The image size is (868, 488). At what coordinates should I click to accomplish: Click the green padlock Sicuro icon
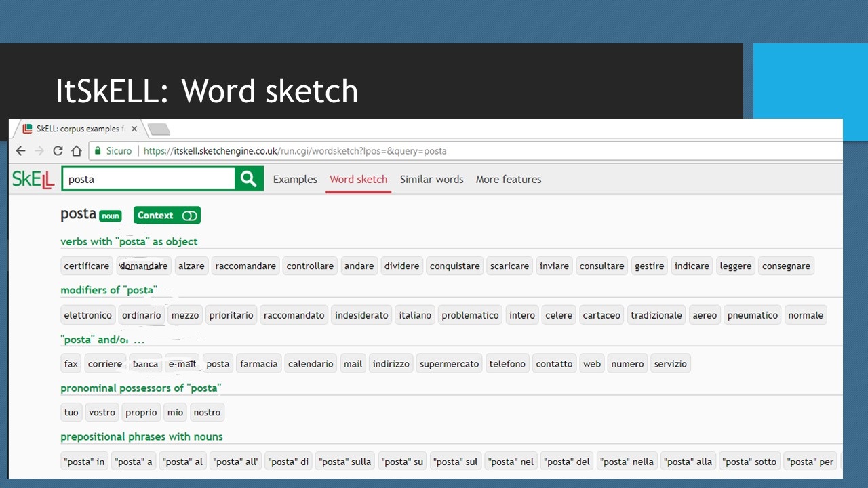[x=98, y=151]
